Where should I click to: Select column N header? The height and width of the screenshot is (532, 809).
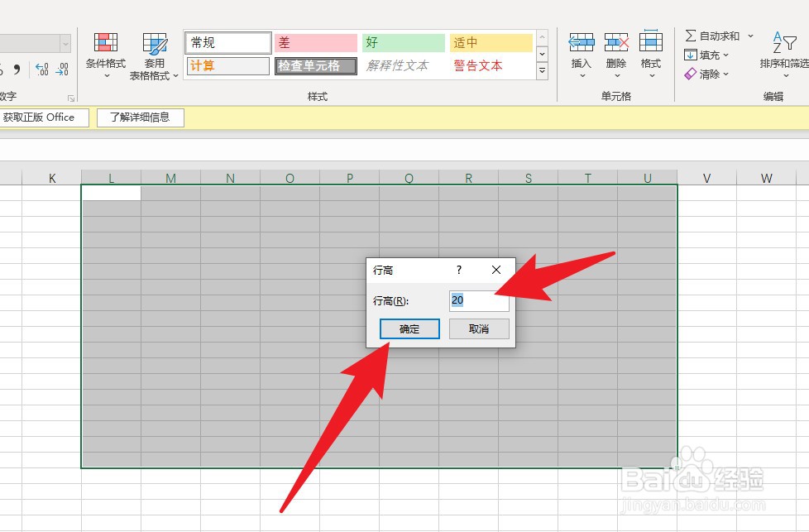230,178
